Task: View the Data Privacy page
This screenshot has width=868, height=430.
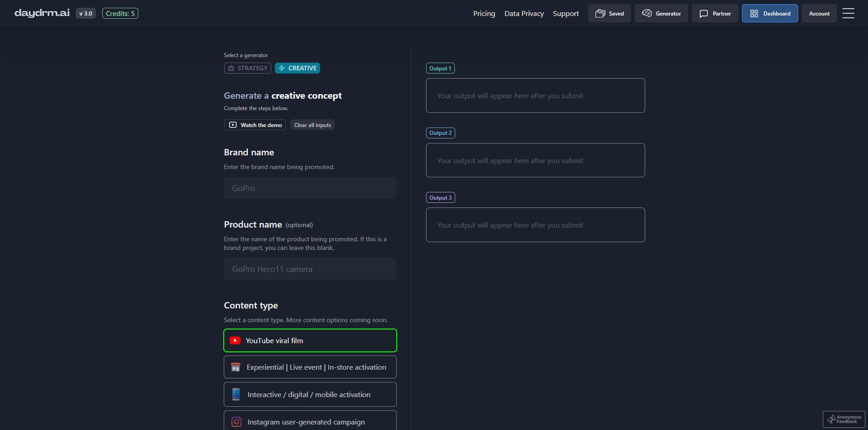Action: 524,13
